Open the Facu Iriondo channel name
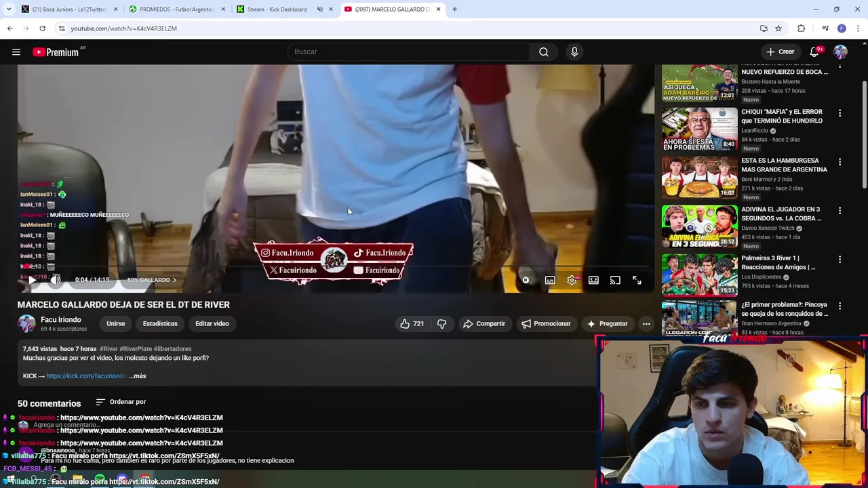Image resolution: width=868 pixels, height=488 pixels. click(x=60, y=320)
